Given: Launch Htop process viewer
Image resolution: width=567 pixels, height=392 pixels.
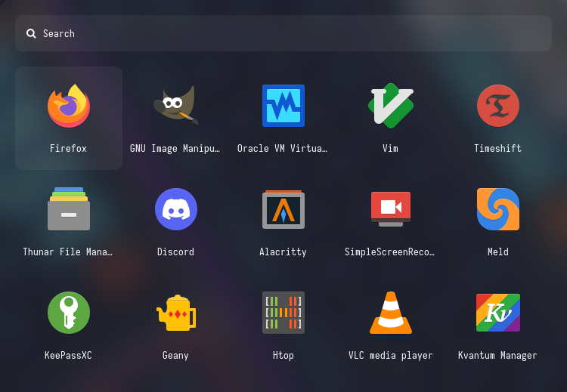Looking at the screenshot, I should coord(283,313).
